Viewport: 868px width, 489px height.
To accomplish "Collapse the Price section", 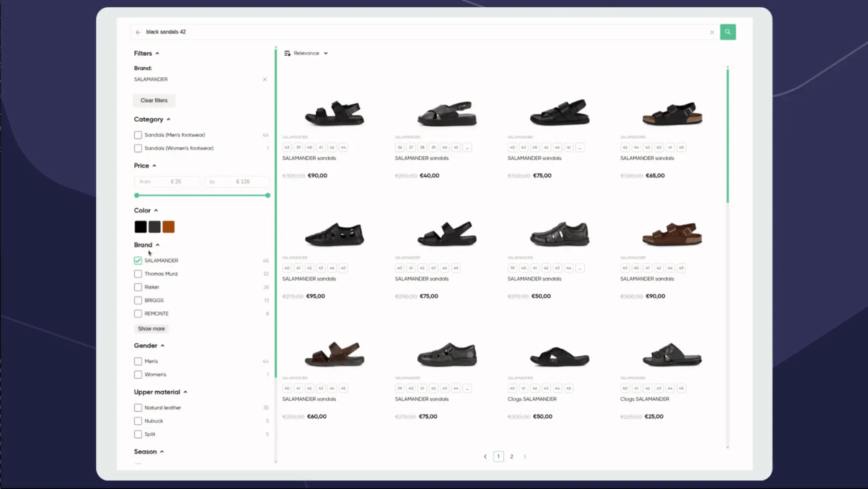I will (145, 166).
